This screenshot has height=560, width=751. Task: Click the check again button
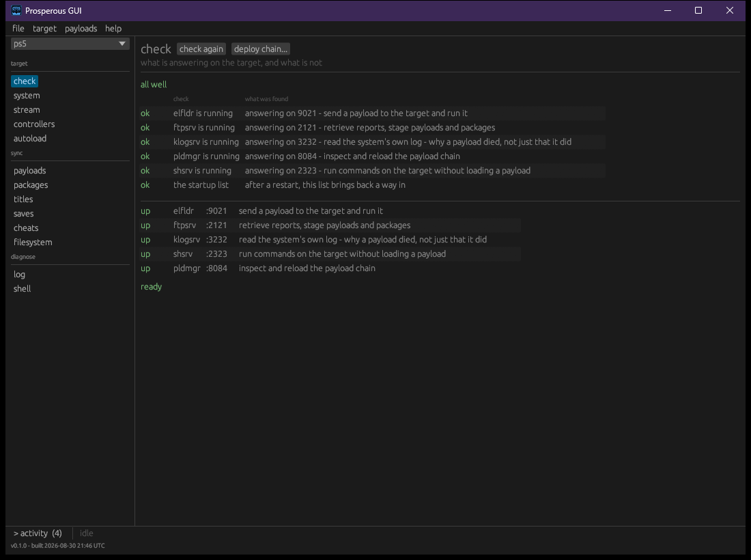(x=201, y=49)
